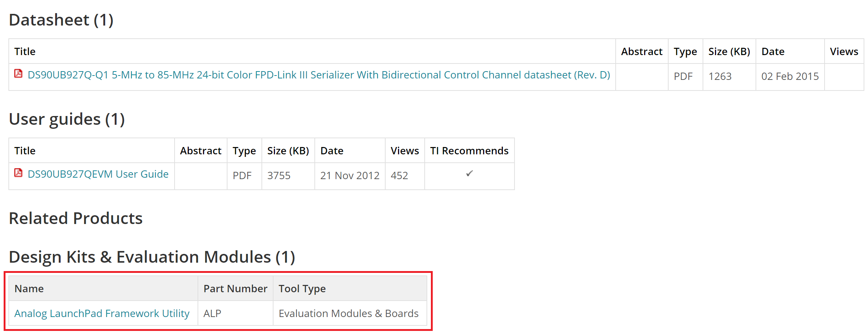Click the Datasheet table Views column header

click(x=844, y=51)
